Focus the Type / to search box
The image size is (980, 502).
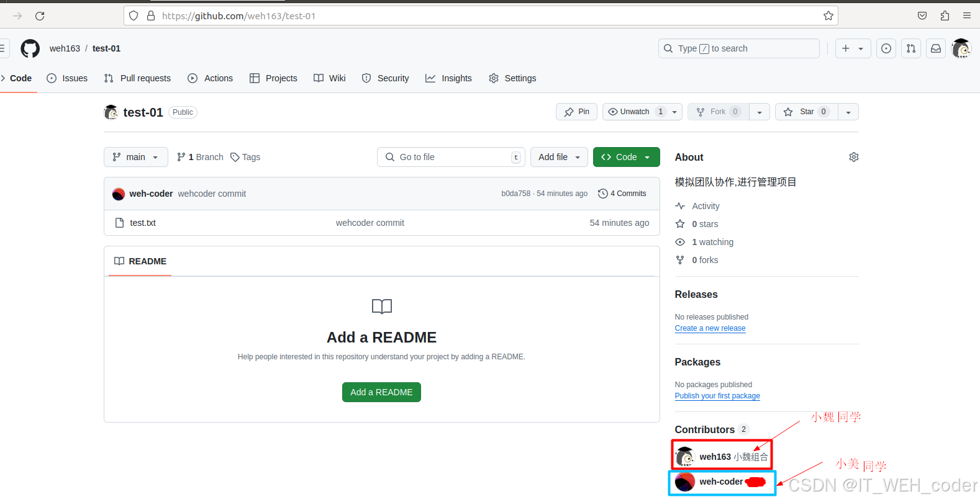coord(738,48)
